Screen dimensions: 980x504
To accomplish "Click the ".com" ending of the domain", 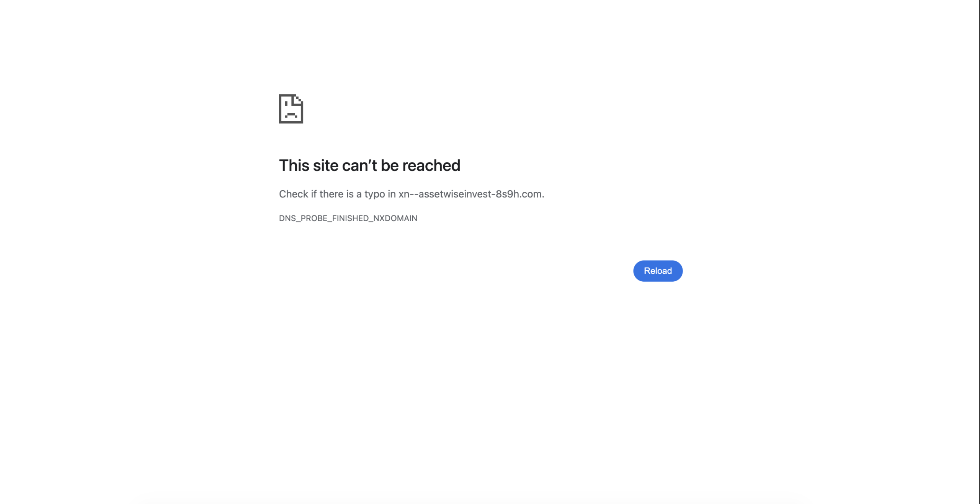I will point(531,194).
